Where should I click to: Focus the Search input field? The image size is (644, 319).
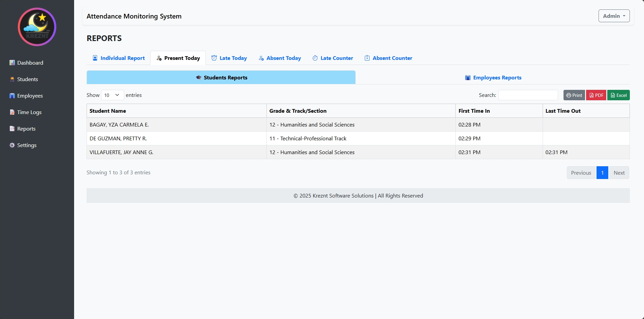(x=528, y=95)
